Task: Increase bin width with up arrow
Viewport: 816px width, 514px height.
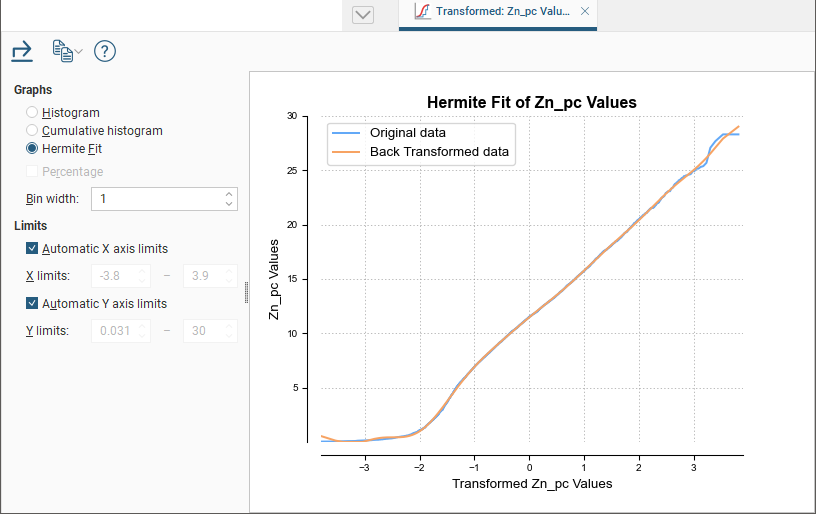Action: 230,194
